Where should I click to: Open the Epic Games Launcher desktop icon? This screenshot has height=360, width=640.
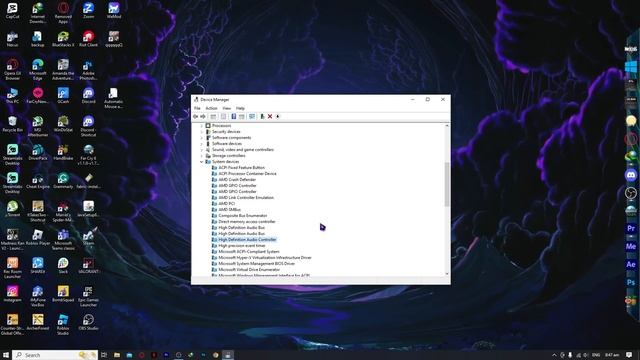point(88,296)
